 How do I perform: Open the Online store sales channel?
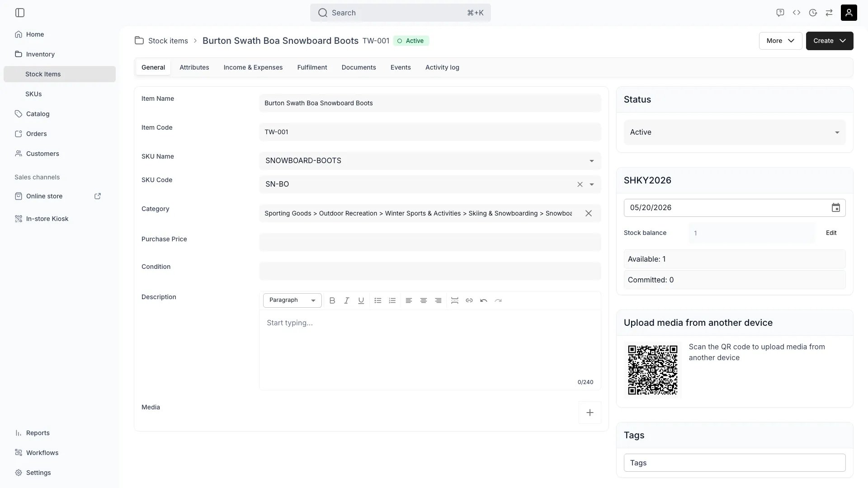click(44, 196)
